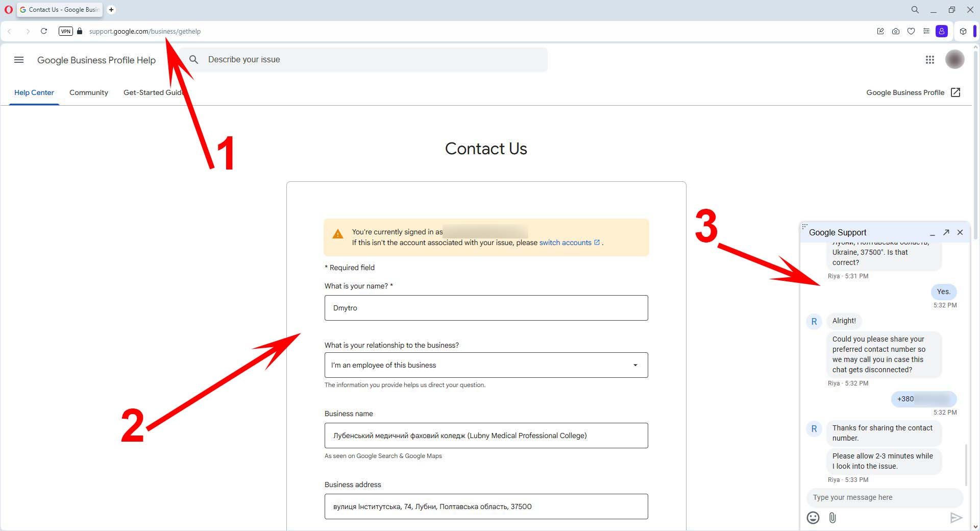
Task: Click the Business name input field
Action: tap(486, 436)
